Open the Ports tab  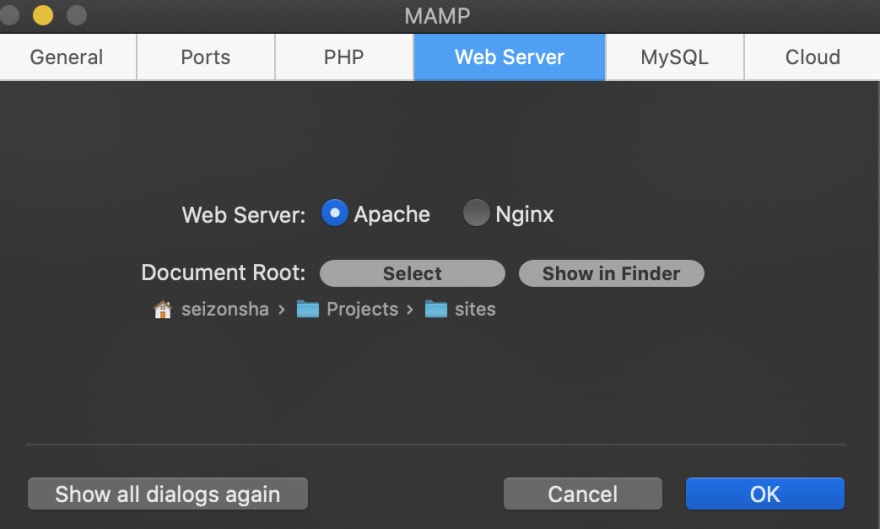tap(205, 57)
